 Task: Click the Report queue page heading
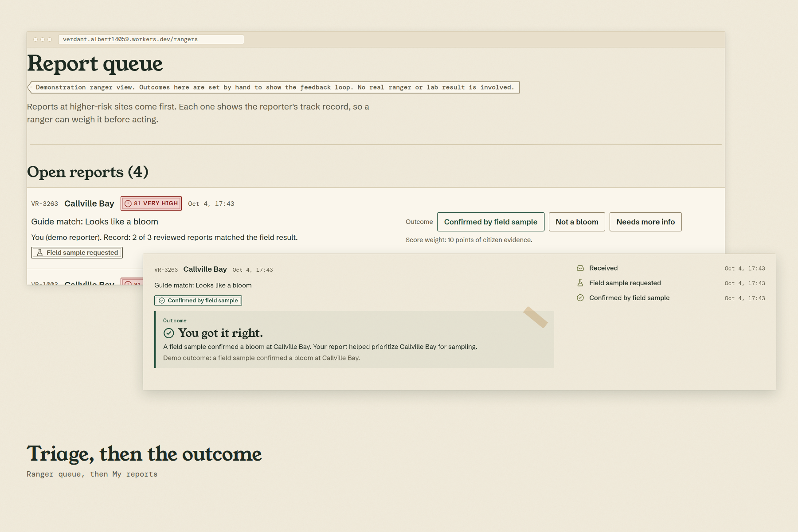click(95, 63)
